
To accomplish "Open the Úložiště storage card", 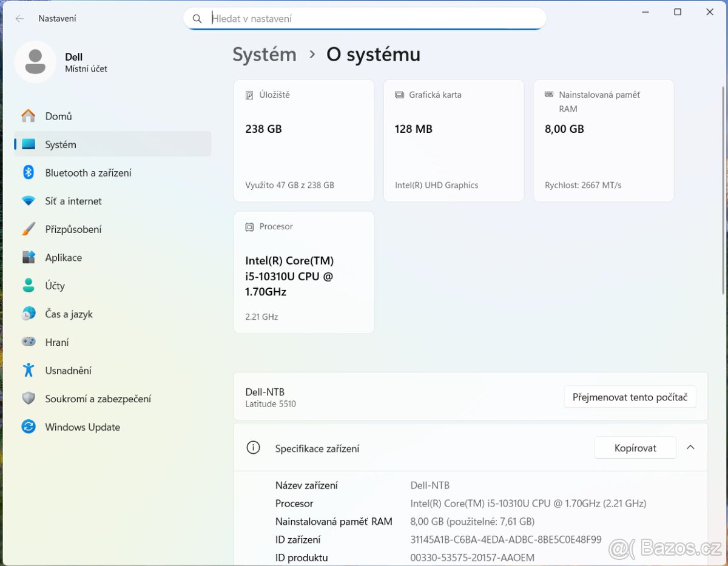I will point(303,140).
